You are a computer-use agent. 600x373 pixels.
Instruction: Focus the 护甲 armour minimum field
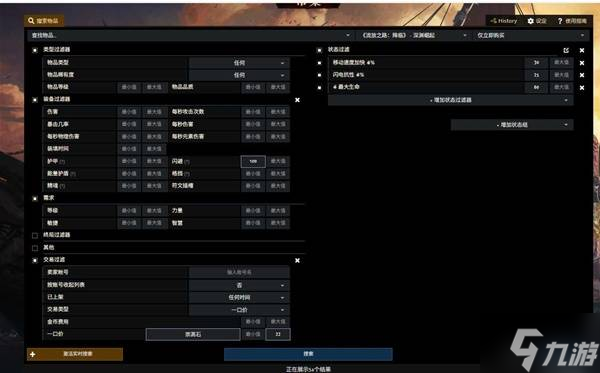129,161
